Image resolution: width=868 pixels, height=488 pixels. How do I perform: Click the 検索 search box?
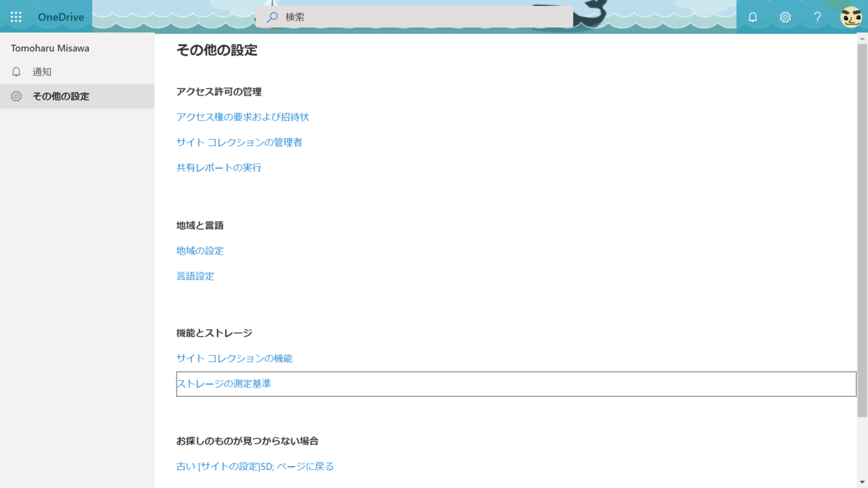414,17
